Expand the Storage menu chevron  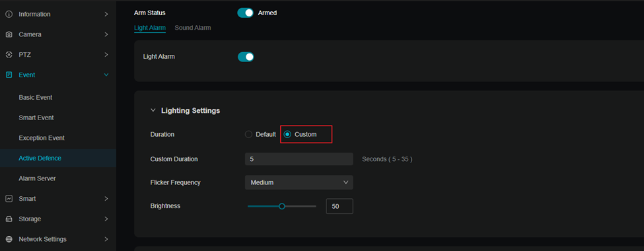click(106, 219)
